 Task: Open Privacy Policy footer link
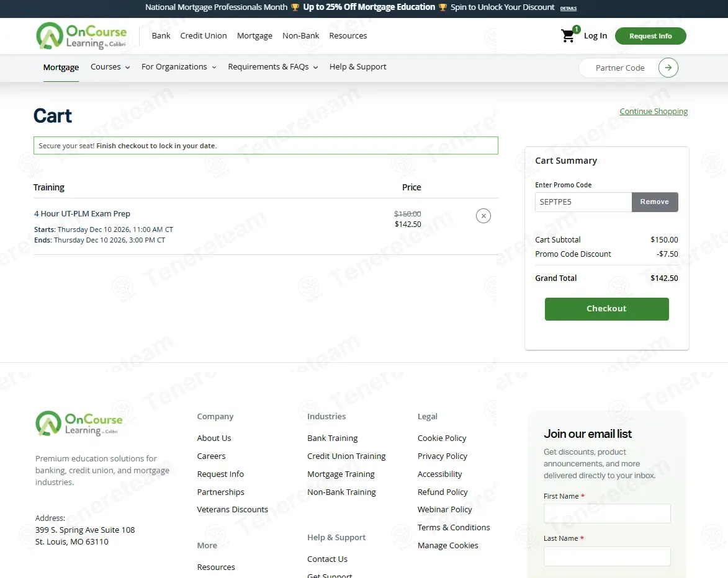click(x=443, y=456)
